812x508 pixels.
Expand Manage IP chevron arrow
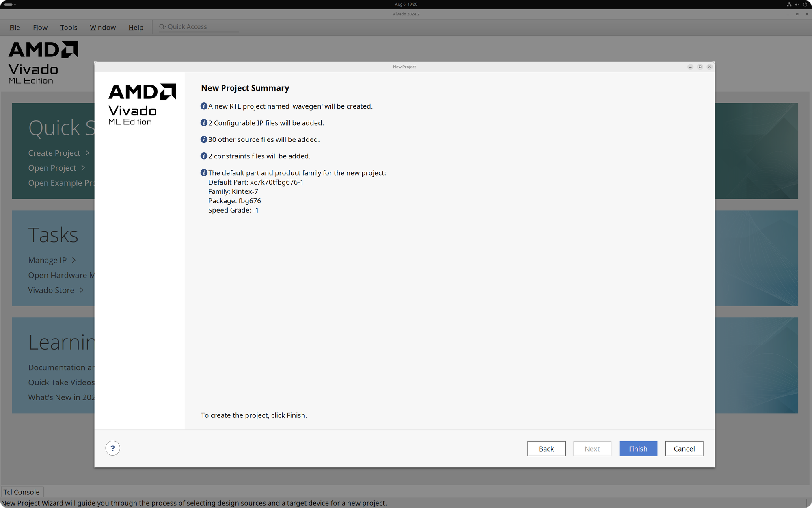[x=74, y=260]
